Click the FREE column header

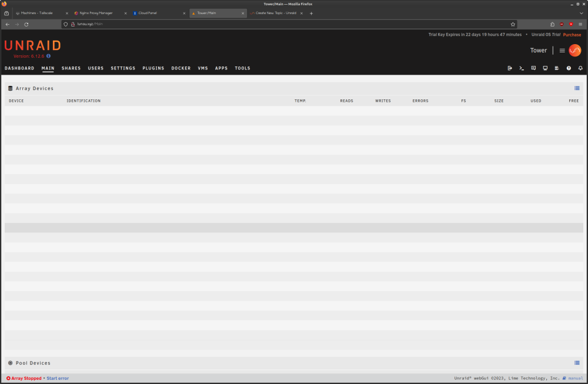coord(574,101)
